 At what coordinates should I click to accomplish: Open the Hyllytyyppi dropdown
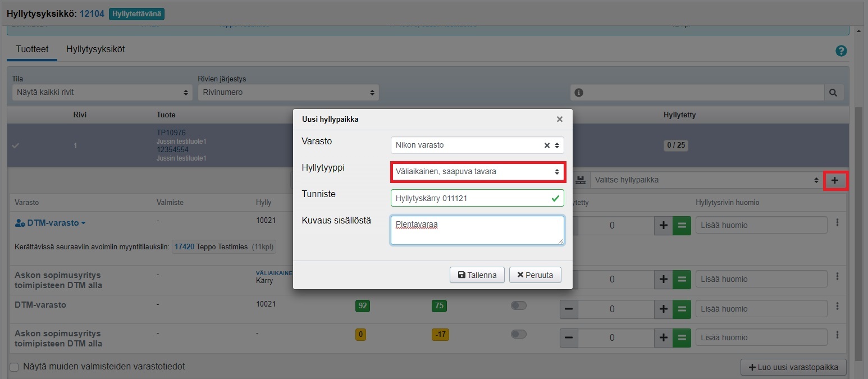coord(477,172)
